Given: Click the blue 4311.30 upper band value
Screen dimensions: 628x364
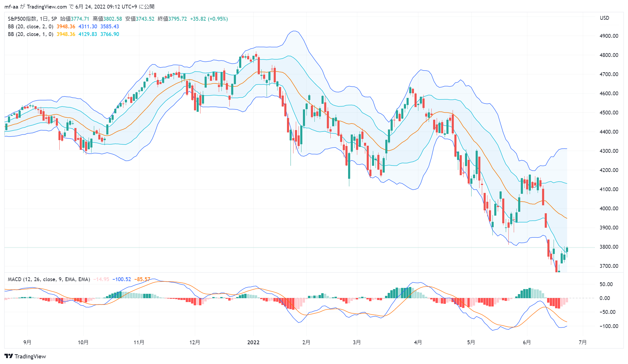Looking at the screenshot, I should (88, 27).
